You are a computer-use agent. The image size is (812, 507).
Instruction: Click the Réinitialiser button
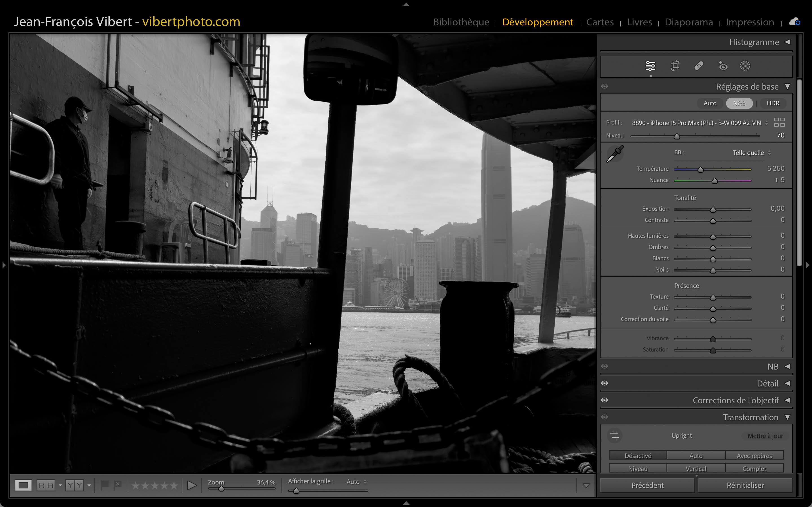(745, 485)
